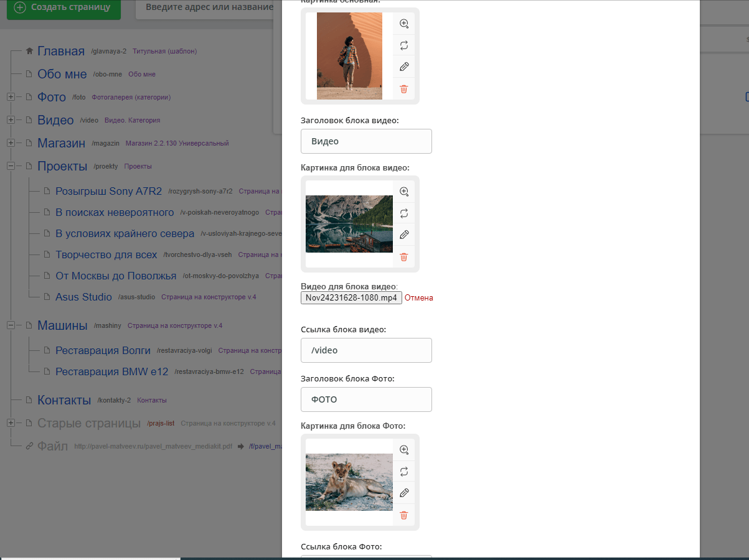
Task: Click the page icon beside Asus Studio
Action: pos(47,297)
